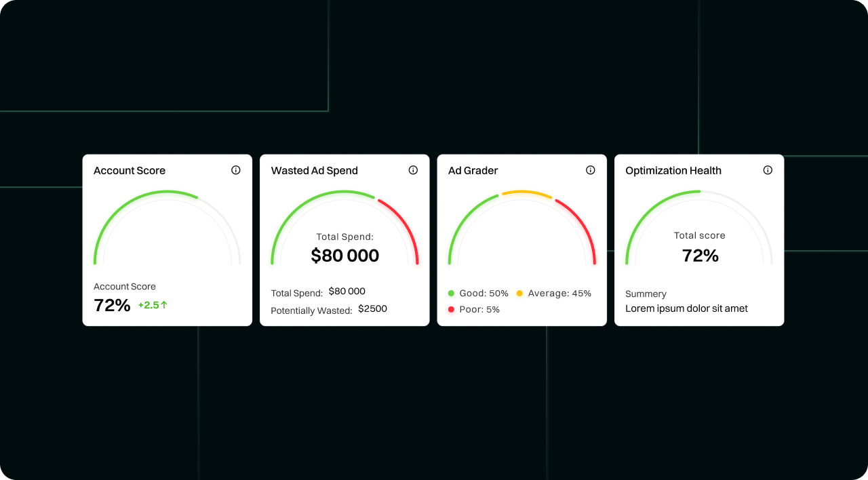The image size is (868, 480).
Task: Click the Account Score info icon
Action: [x=236, y=170]
